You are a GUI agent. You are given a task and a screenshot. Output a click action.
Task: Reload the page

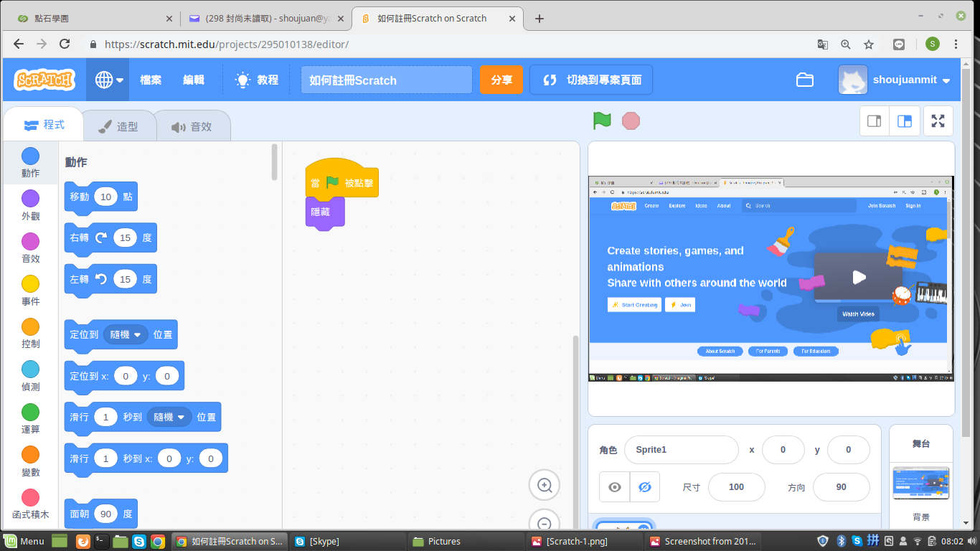pos(65,44)
